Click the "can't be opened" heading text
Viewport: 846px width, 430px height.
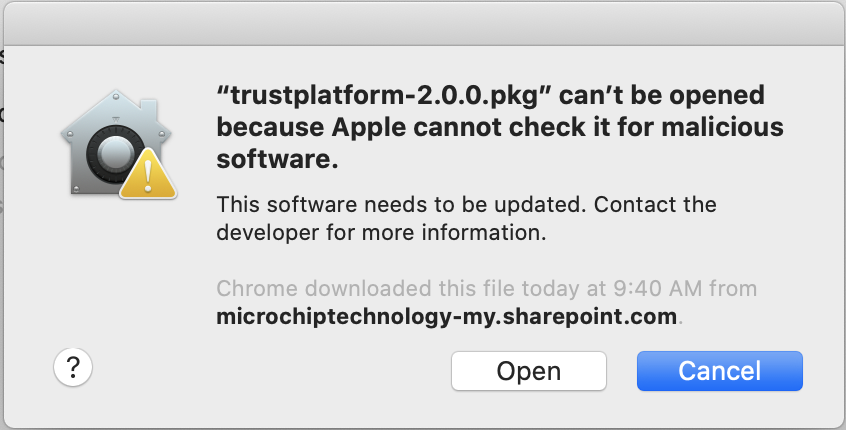tap(662, 96)
